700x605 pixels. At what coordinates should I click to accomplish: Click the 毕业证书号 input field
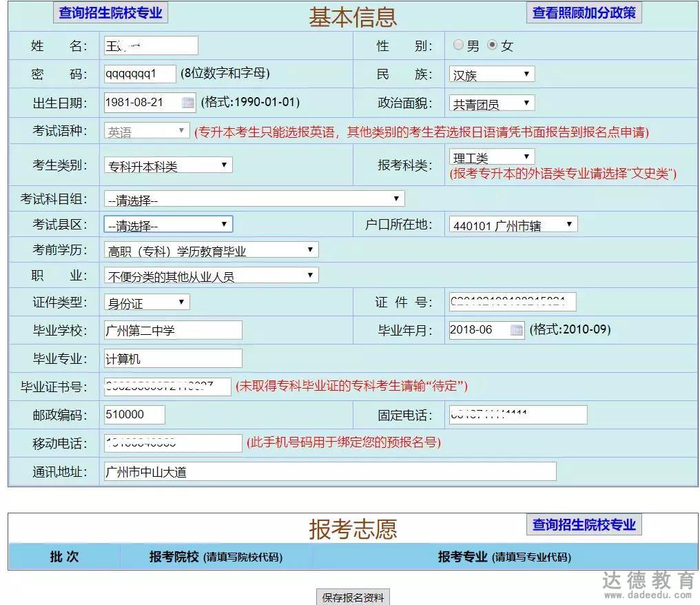(167, 387)
